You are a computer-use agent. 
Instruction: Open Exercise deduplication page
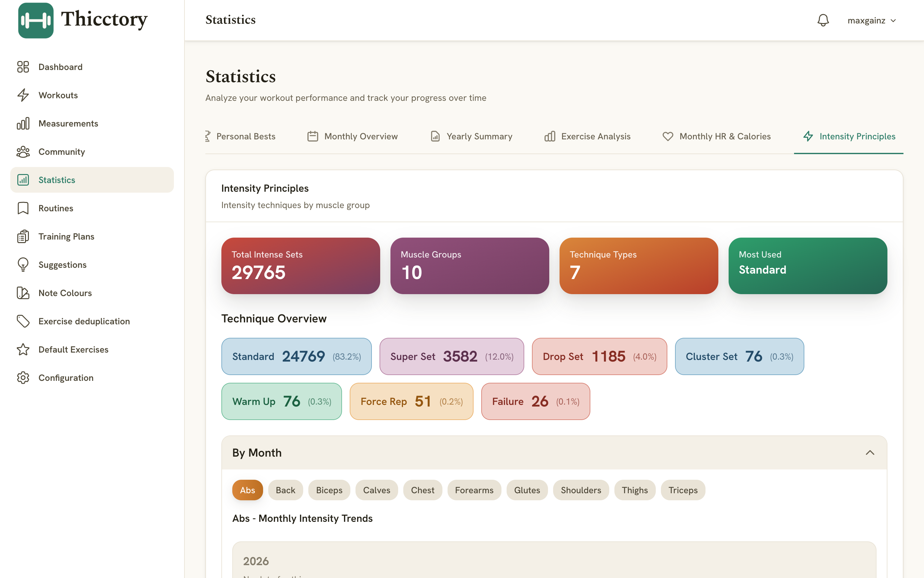[92, 321]
